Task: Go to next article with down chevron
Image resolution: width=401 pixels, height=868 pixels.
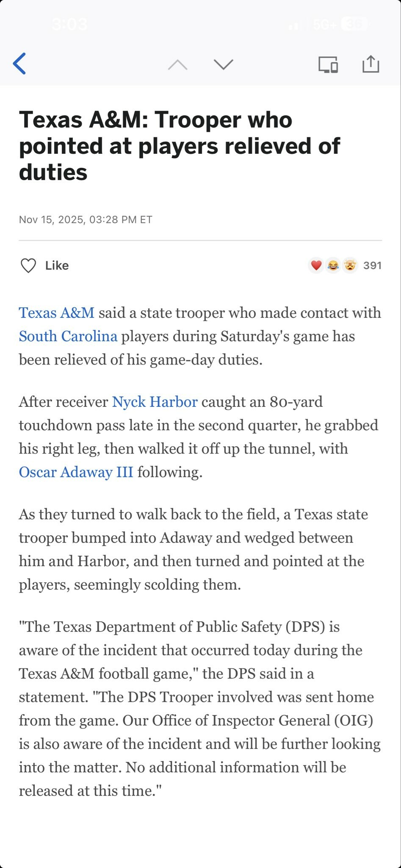Action: click(x=224, y=64)
